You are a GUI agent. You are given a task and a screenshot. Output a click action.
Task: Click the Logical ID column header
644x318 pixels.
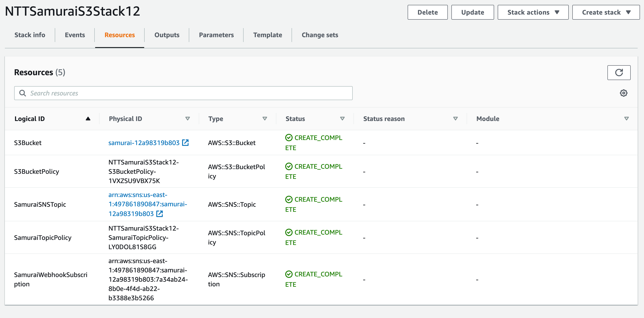click(30, 118)
